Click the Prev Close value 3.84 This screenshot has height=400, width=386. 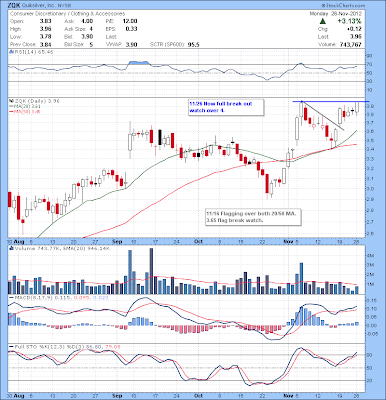click(x=46, y=44)
